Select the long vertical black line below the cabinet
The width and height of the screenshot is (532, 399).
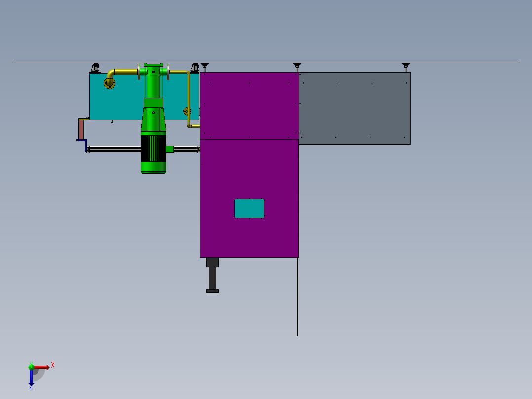(297, 297)
